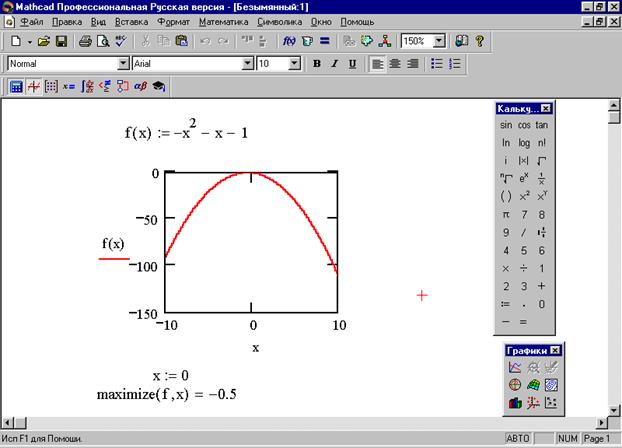Open the Programming palette icon
Viewport: 622px width, 448px height.
tap(123, 86)
